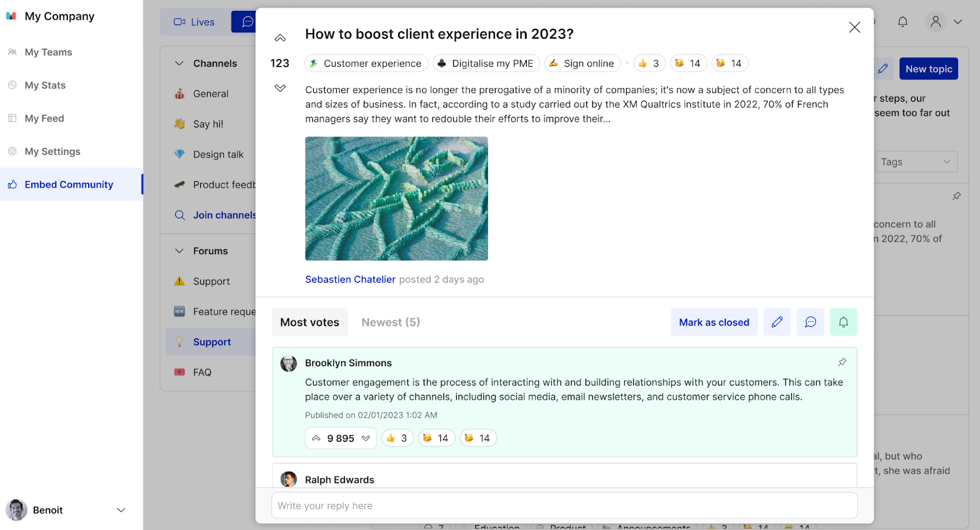This screenshot has width=980, height=530.
Task: Upvote the topic with the up arrow
Action: 280,38
